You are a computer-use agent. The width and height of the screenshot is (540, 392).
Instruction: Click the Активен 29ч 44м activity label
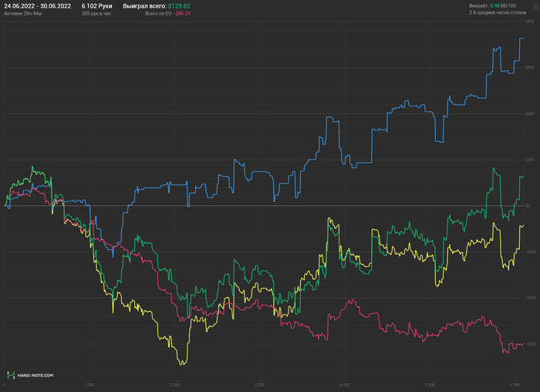(22, 14)
